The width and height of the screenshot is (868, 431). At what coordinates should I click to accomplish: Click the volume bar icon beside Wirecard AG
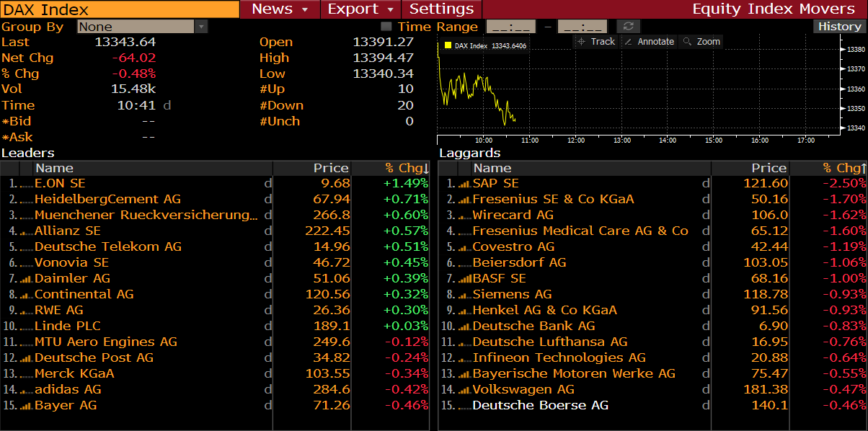(464, 215)
